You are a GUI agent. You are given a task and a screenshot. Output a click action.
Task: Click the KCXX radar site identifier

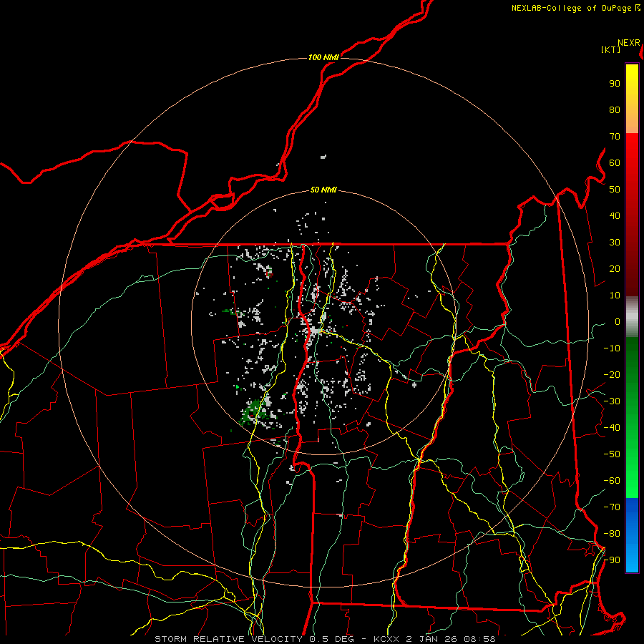click(x=386, y=639)
